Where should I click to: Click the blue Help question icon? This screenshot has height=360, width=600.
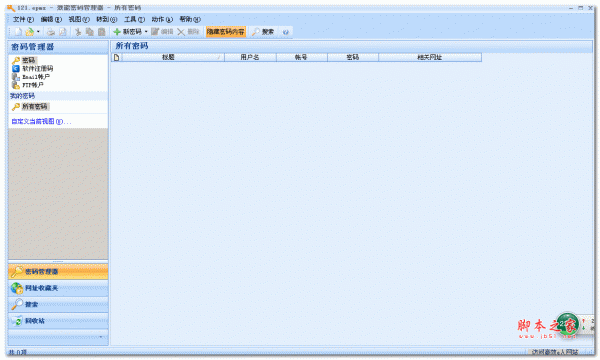tap(285, 32)
